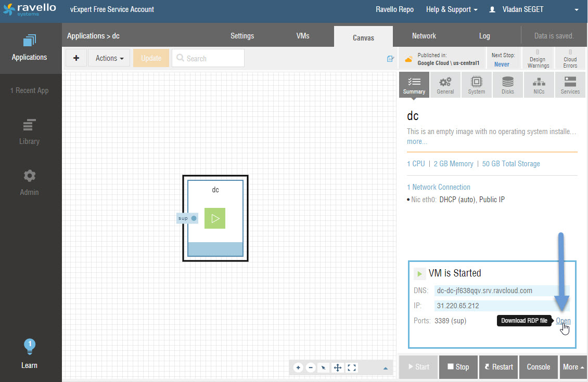This screenshot has height=382, width=588.
Task: Open the NICs network icon
Action: coord(539,85)
